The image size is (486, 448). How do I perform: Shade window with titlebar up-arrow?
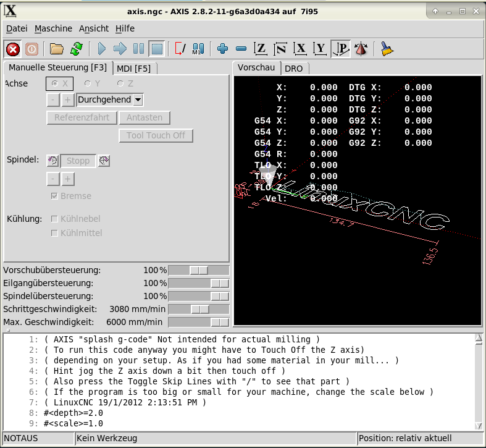435,11
